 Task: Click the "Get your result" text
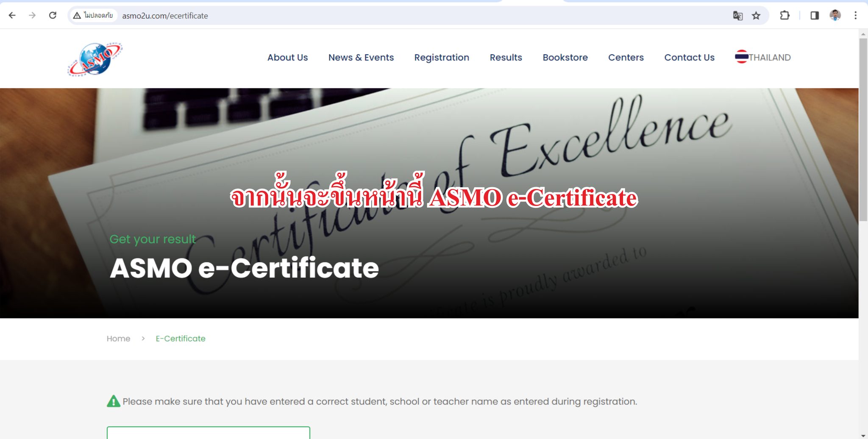pos(153,239)
